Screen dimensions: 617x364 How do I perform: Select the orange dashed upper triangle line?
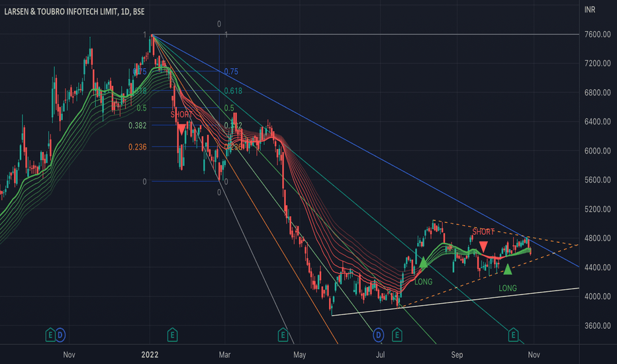pyautogui.click(x=506, y=232)
